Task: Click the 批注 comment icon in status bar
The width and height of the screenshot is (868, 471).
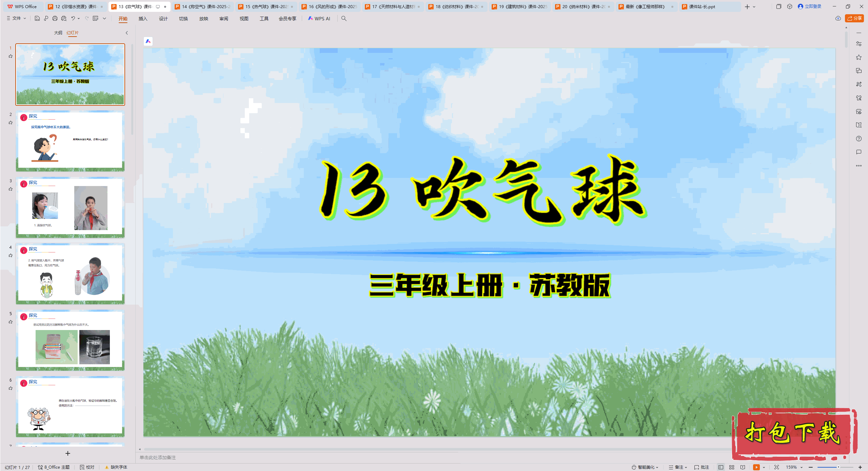Action: click(702, 467)
